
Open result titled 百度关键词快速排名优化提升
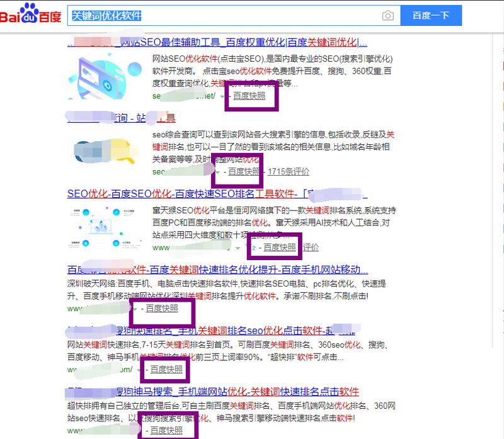pos(217,270)
